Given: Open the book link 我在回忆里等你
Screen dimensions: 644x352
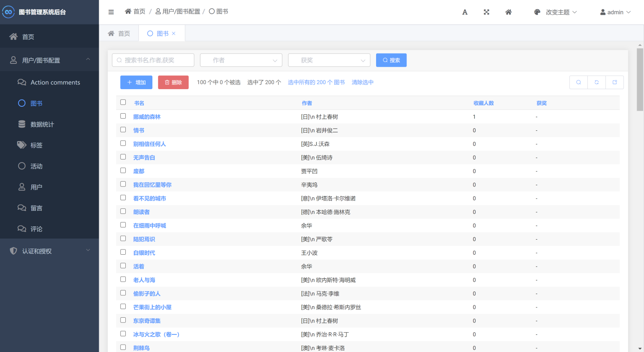Looking at the screenshot, I should [152, 185].
